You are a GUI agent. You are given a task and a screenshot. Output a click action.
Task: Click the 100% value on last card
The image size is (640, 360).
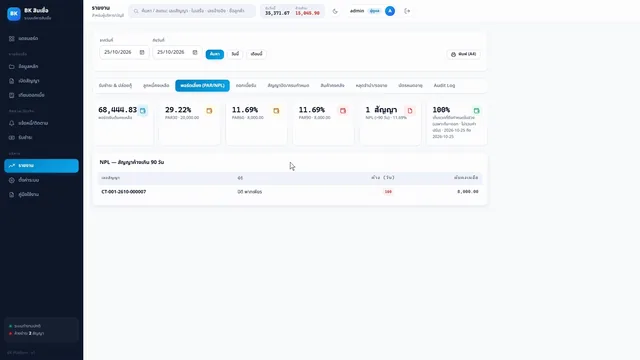tap(441, 110)
